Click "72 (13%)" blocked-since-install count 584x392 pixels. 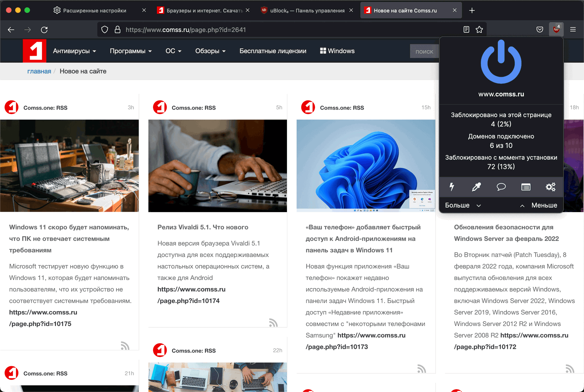pos(501,167)
